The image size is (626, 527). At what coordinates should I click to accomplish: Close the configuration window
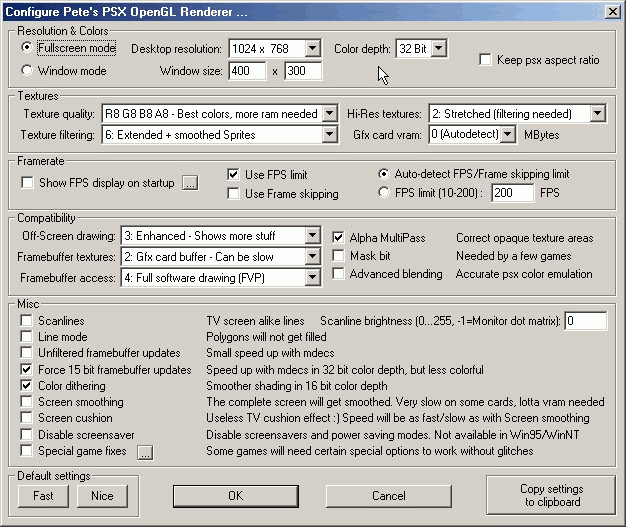[613, 12]
